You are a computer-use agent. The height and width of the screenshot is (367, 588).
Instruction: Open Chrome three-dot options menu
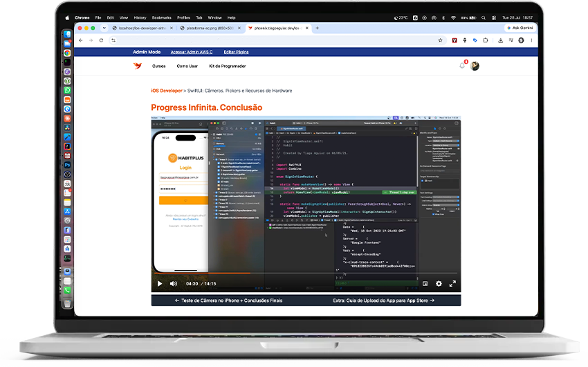tap(531, 41)
